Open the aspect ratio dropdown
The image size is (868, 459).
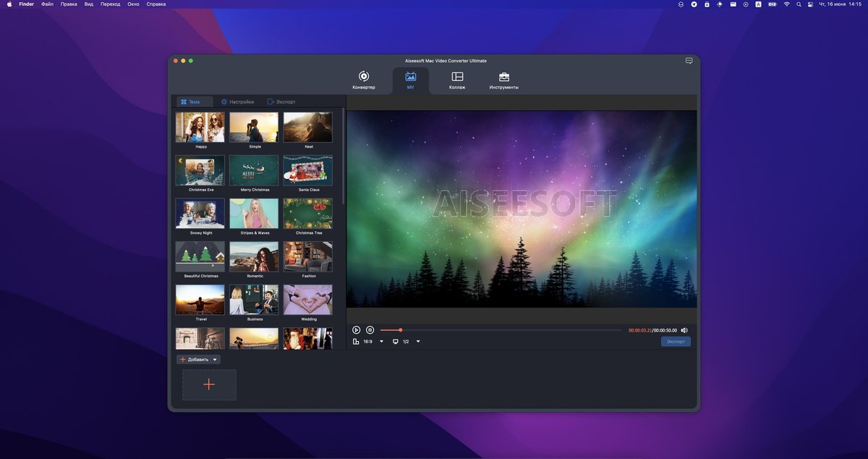[382, 341]
